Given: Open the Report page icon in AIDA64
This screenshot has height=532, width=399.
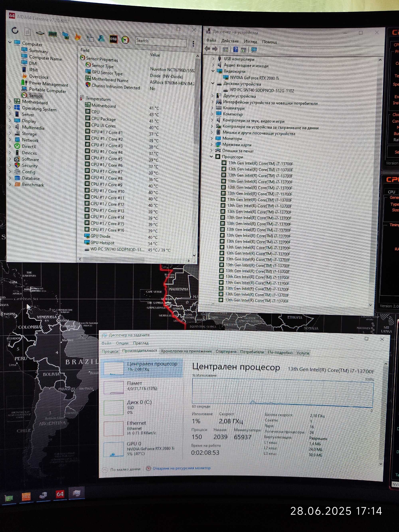Looking at the screenshot, I should click(28, 32).
